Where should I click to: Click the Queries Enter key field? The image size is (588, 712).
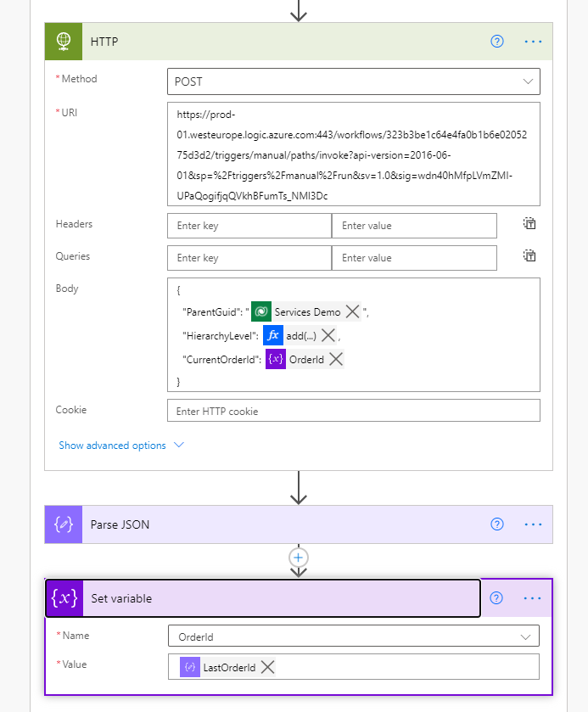[249, 258]
